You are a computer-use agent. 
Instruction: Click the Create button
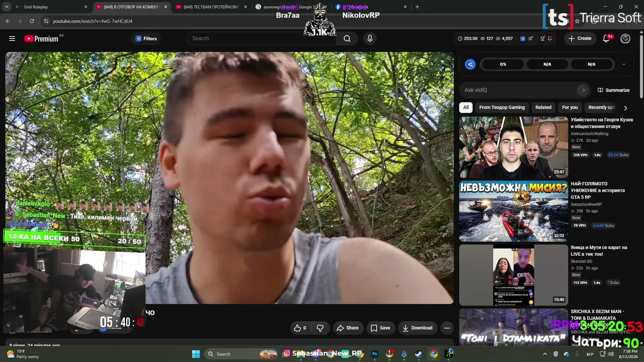[580, 39]
